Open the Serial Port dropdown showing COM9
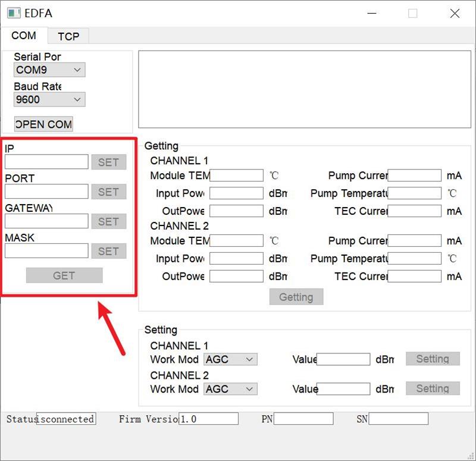 (49, 70)
